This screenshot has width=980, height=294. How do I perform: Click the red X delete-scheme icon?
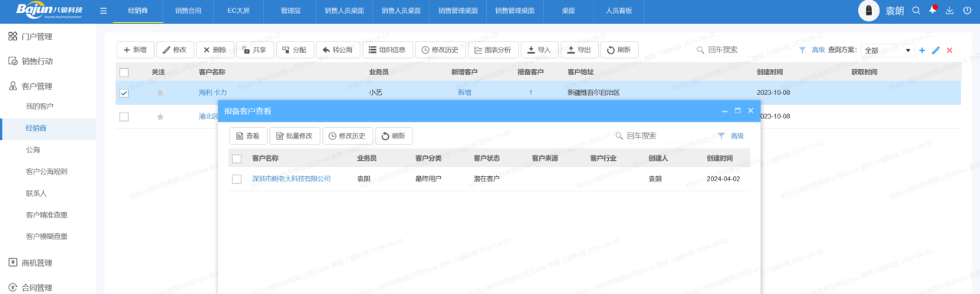pos(949,51)
